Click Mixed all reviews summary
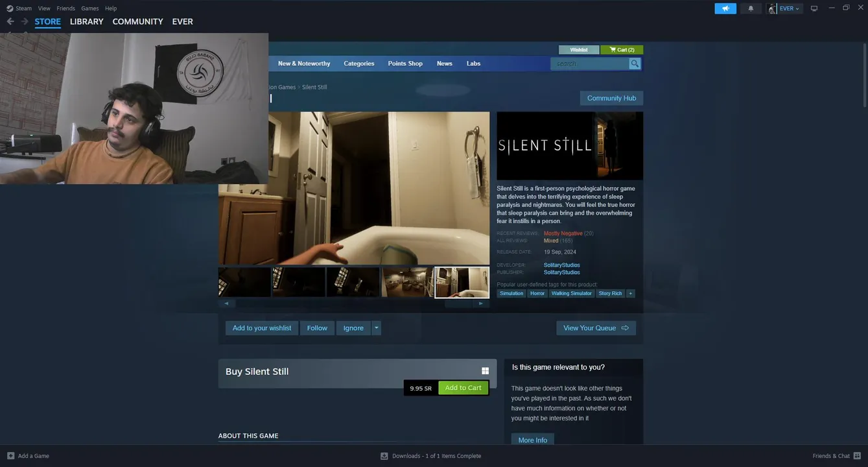 [x=551, y=241]
